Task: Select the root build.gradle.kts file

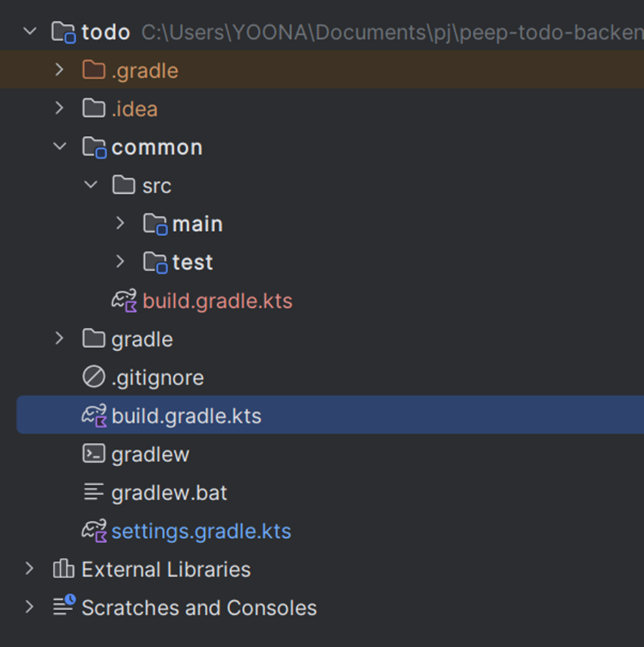Action: [x=186, y=416]
